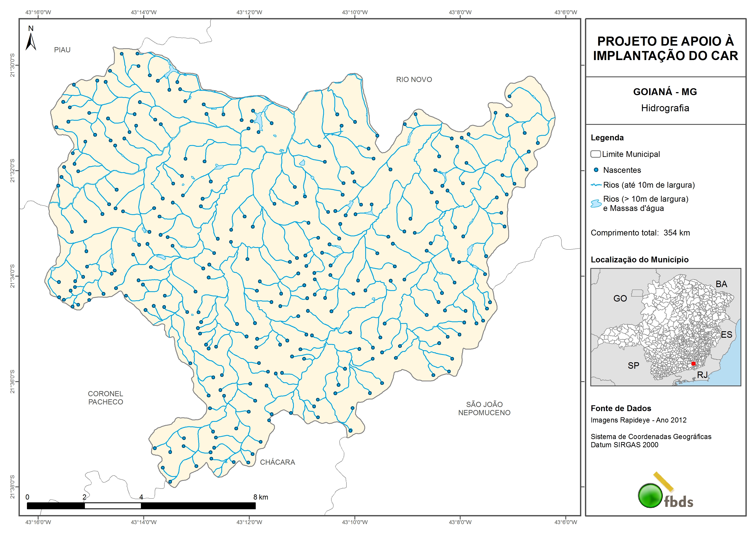This screenshot has width=756, height=534.
Task: Click the thin rivers line legend symbol
Action: (x=596, y=185)
